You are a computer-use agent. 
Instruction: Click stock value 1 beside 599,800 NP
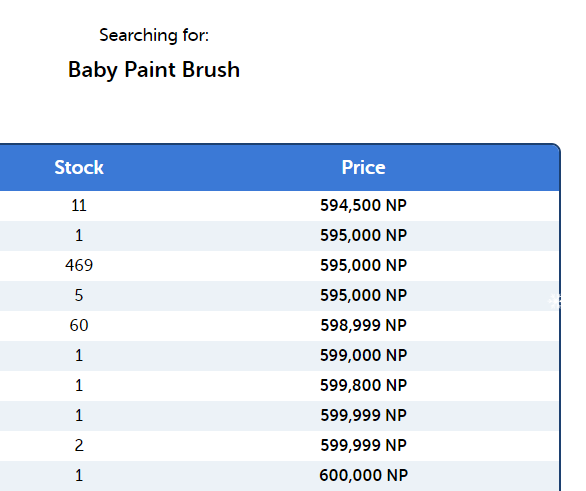tap(79, 385)
